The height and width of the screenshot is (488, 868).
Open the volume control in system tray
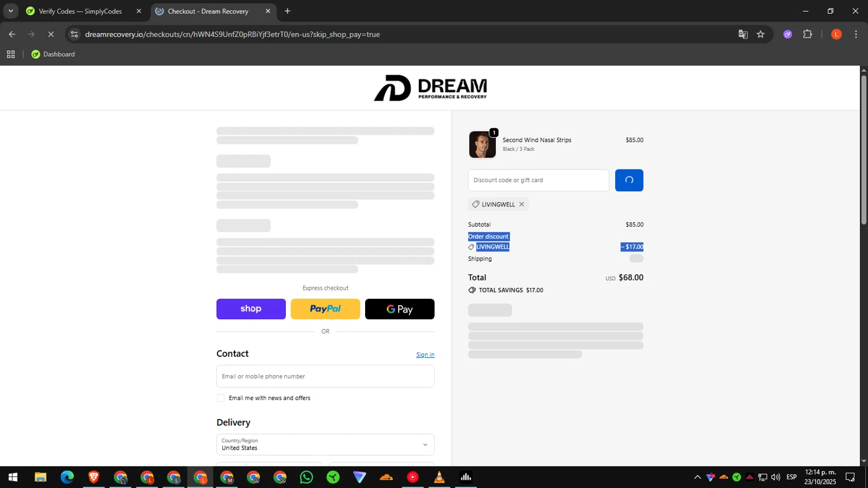775,477
